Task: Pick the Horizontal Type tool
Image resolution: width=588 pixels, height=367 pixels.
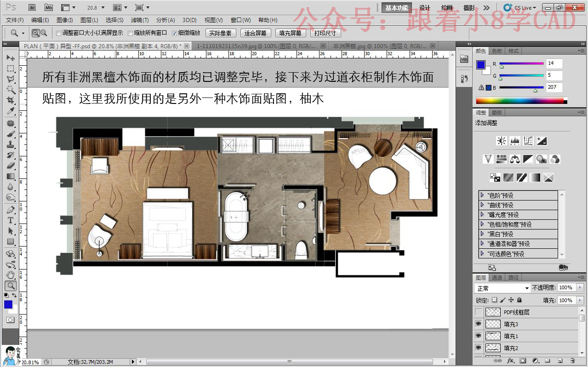Action: coord(10,220)
